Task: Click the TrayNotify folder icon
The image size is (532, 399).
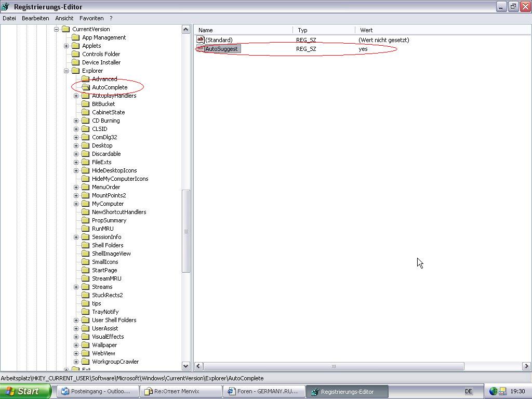Action: click(86, 312)
